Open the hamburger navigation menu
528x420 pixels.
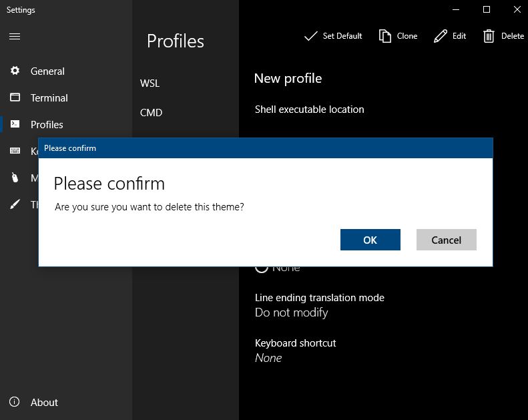coord(15,36)
